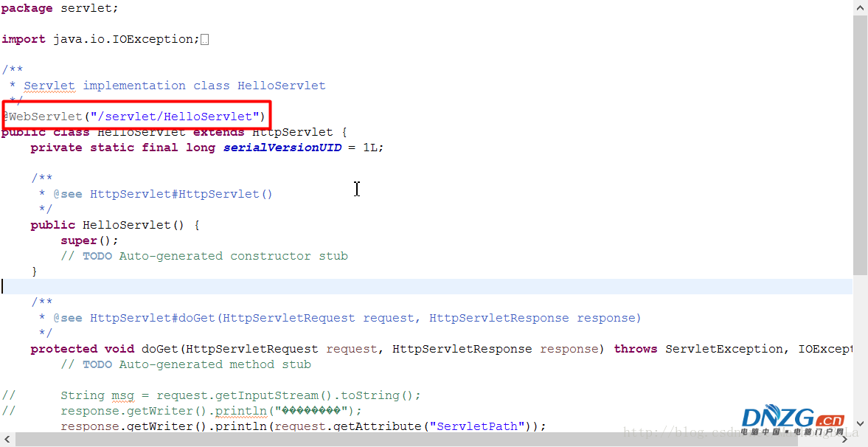
Task: Place cursor on the highlighted empty line
Action: coord(369,287)
